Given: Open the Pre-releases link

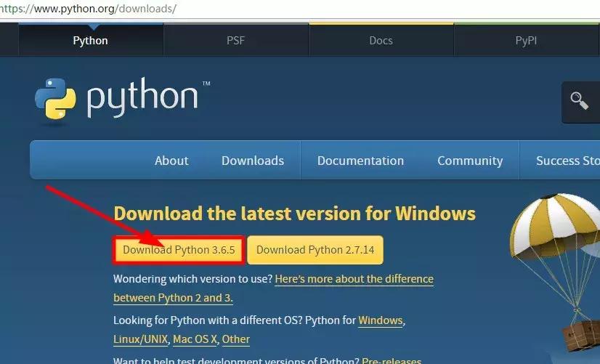Looking at the screenshot, I should pos(392,360).
